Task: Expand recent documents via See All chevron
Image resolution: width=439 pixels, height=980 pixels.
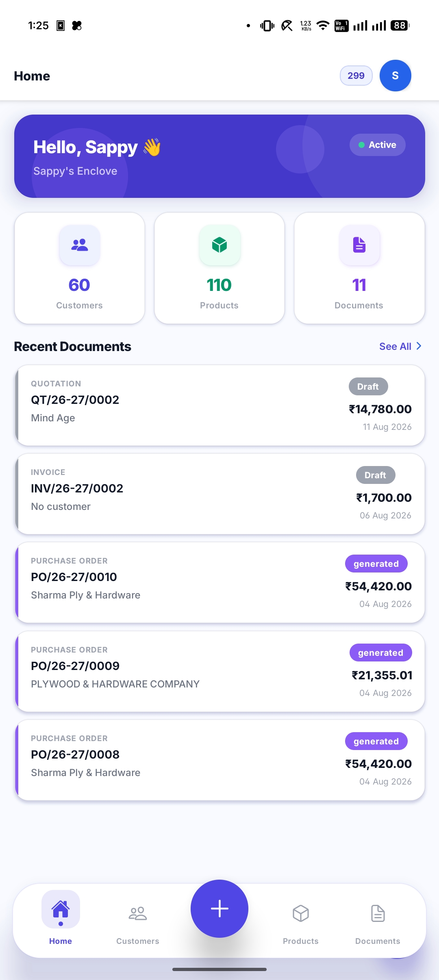Action: tap(419, 346)
